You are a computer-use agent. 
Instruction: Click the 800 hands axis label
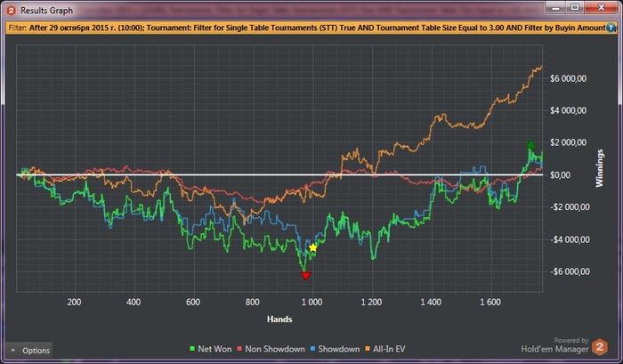253,302
